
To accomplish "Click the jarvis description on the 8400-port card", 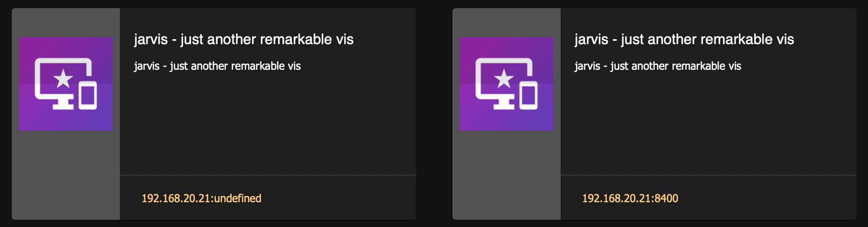I will tap(658, 66).
